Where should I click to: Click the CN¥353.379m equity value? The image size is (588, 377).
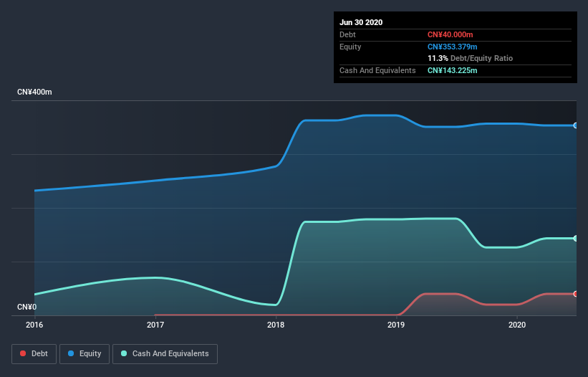[452, 47]
